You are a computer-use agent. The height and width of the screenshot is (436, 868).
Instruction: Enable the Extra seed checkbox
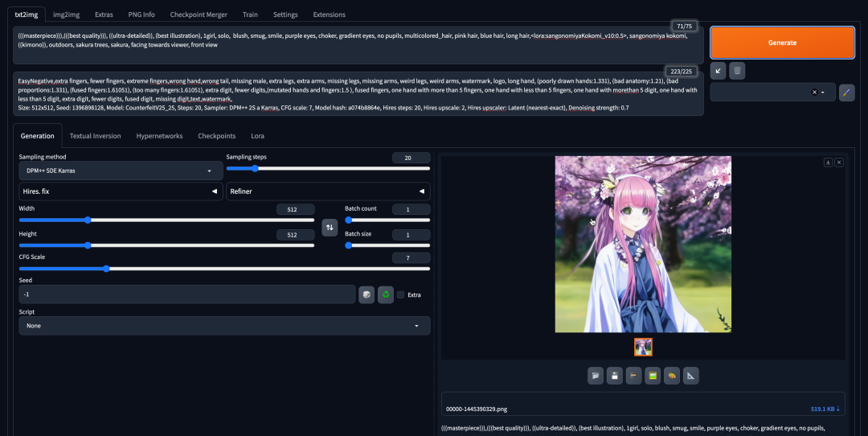(x=400, y=294)
